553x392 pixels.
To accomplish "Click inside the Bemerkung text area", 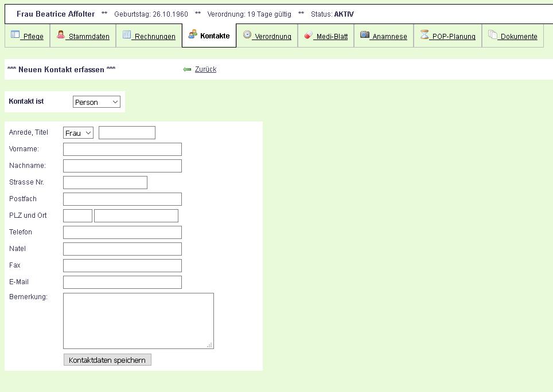I will 138,320.
